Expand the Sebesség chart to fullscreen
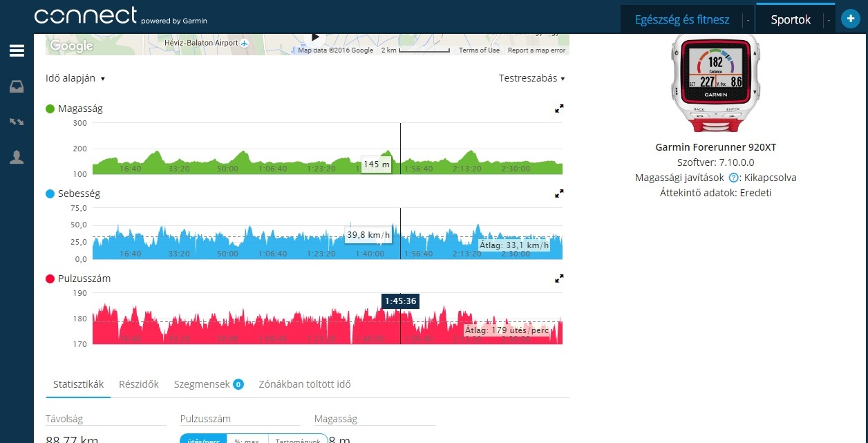This screenshot has width=868, height=443. (560, 194)
